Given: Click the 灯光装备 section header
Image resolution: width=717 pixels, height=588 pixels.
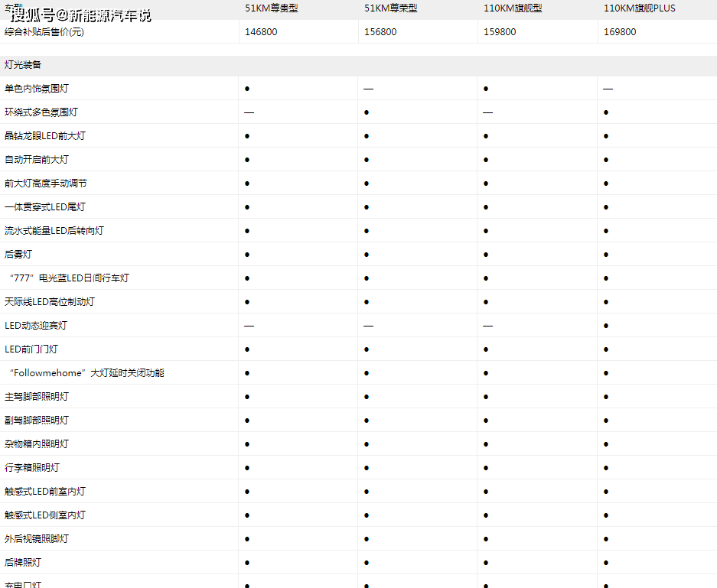Looking at the screenshot, I should pyautogui.click(x=23, y=65).
